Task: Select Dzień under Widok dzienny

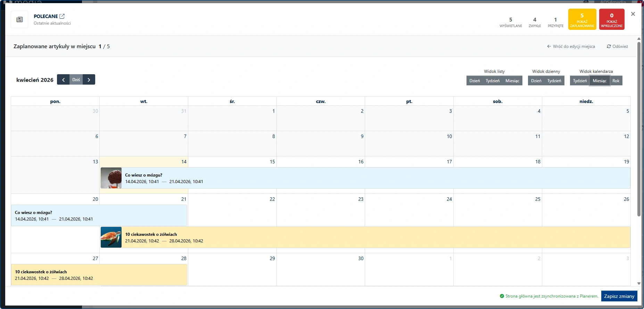Action: click(536, 81)
